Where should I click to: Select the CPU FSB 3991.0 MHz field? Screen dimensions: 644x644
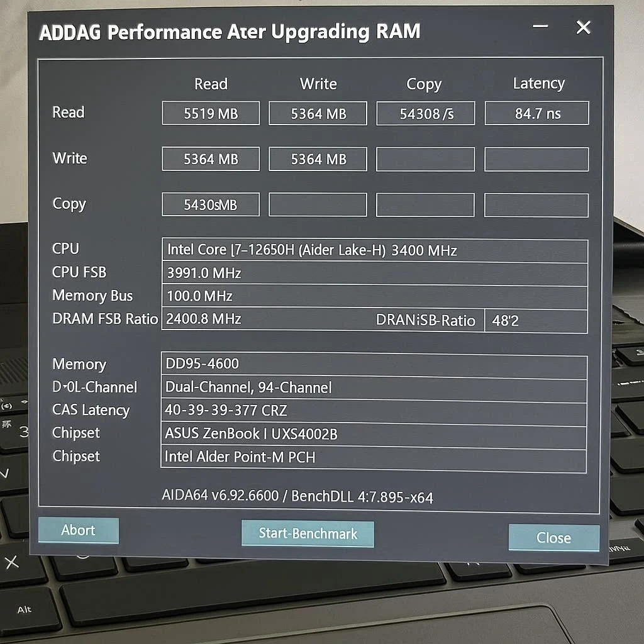click(374, 274)
